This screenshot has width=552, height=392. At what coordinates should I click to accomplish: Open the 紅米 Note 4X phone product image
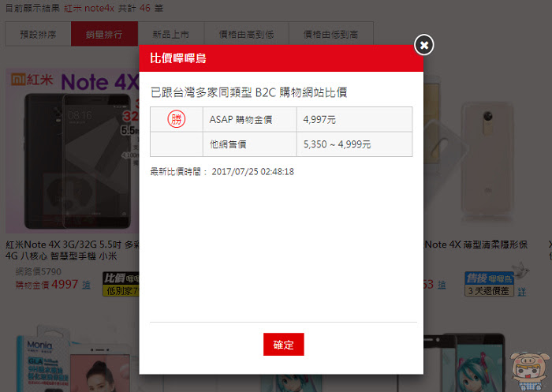pyautogui.click(x=73, y=151)
